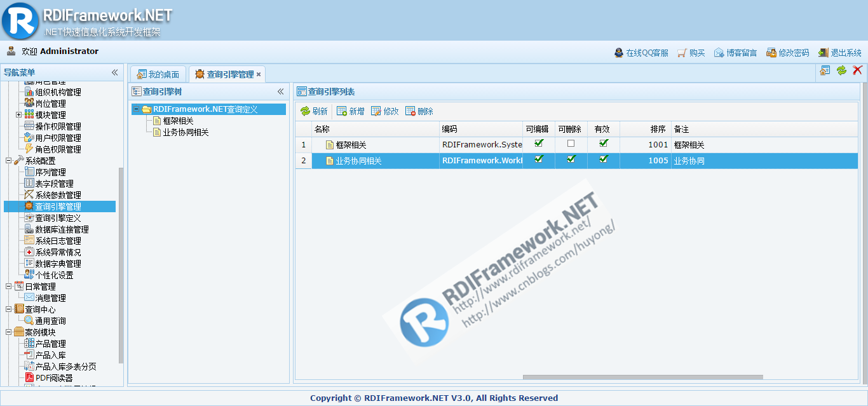Open 产品管理 menu item
Screen dimensions: 868x406
50,344
